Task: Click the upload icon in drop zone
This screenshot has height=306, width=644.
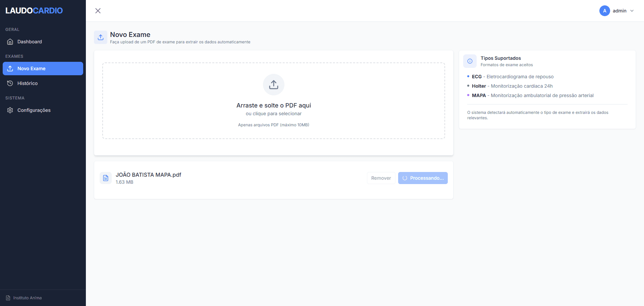Action: (274, 85)
